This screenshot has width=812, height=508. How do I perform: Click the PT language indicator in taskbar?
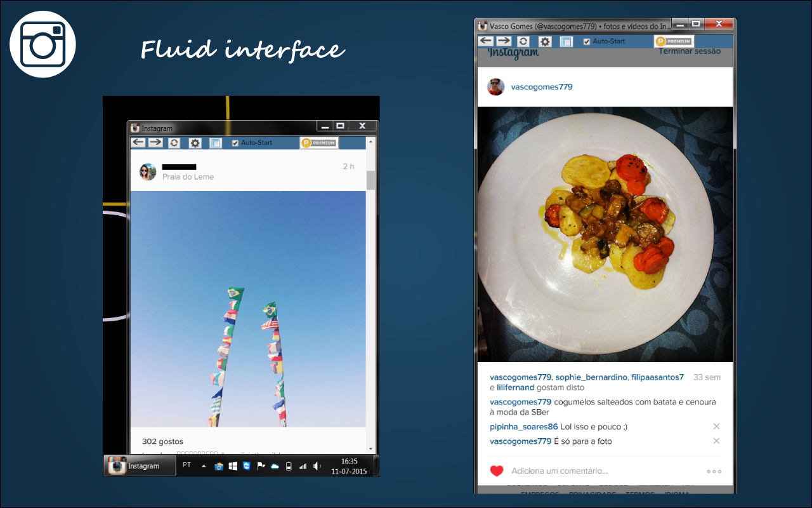pyautogui.click(x=187, y=465)
